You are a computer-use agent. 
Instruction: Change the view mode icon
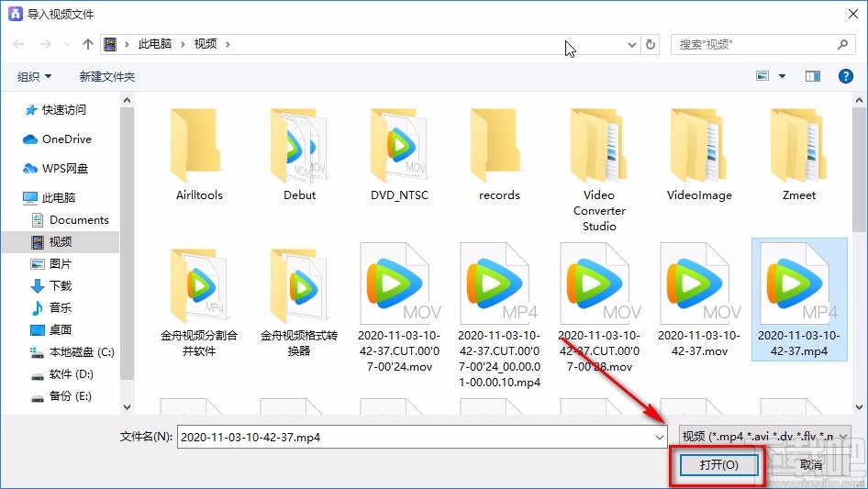[x=762, y=76]
